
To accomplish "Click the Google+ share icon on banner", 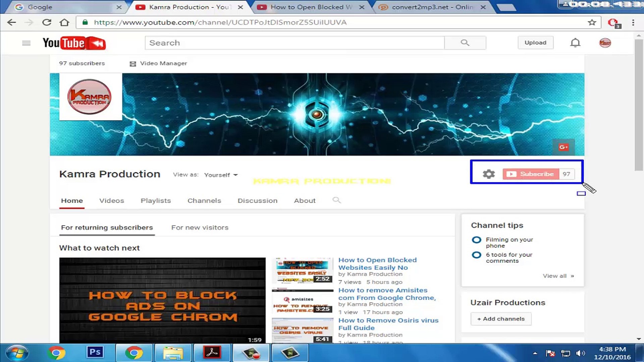I will point(564,147).
